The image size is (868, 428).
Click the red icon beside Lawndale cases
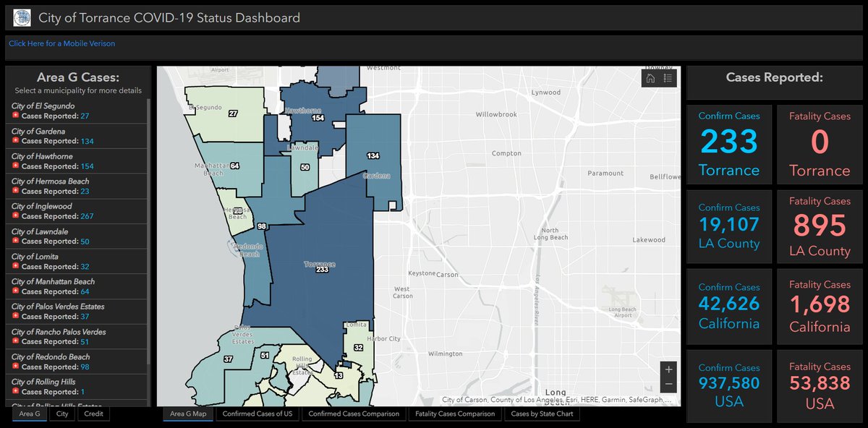pyautogui.click(x=16, y=241)
